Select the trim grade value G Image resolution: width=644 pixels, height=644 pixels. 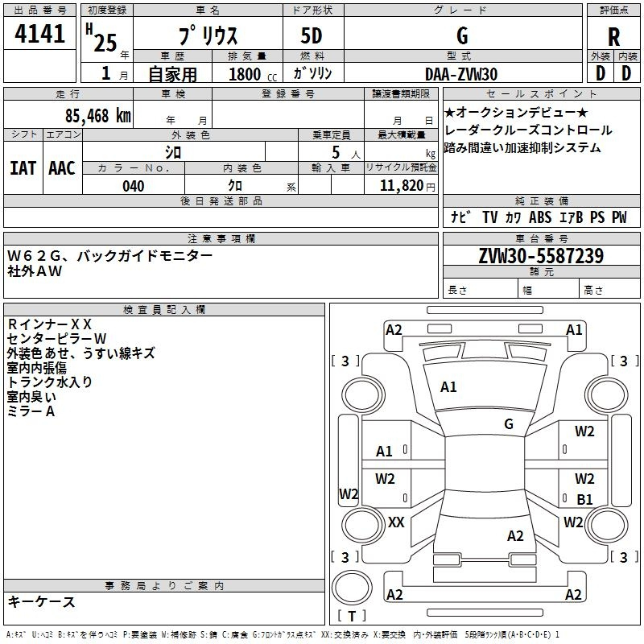pyautogui.click(x=462, y=35)
